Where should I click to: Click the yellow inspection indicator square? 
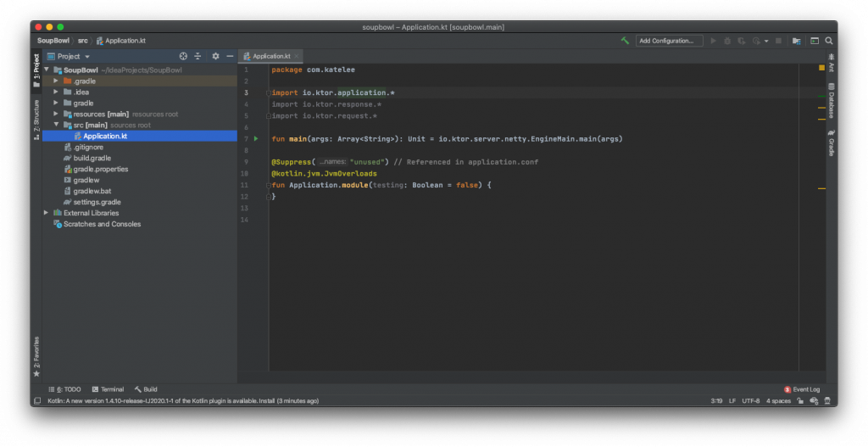click(x=821, y=68)
